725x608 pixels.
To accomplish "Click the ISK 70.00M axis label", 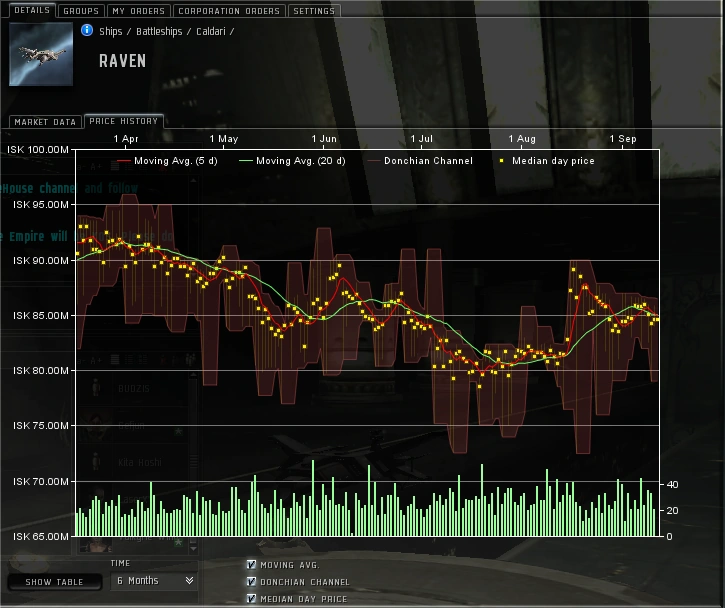I will [x=41, y=481].
